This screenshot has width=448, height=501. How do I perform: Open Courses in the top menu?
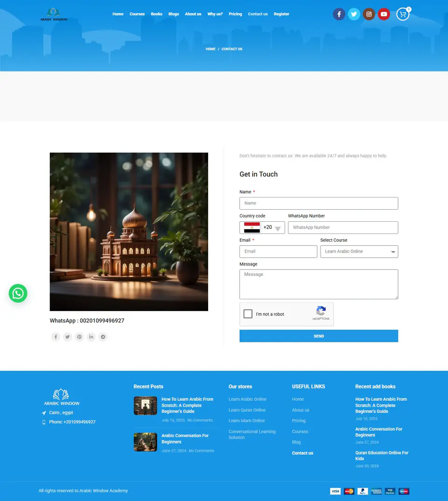[137, 14]
